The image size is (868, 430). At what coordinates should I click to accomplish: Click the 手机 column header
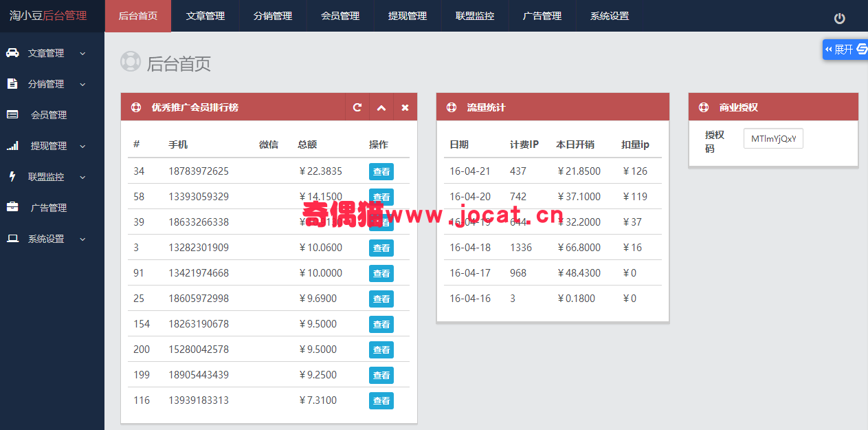pyautogui.click(x=178, y=144)
